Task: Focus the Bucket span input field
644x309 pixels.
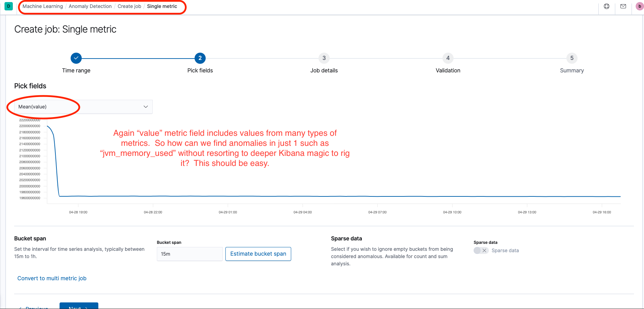Action: [x=190, y=254]
